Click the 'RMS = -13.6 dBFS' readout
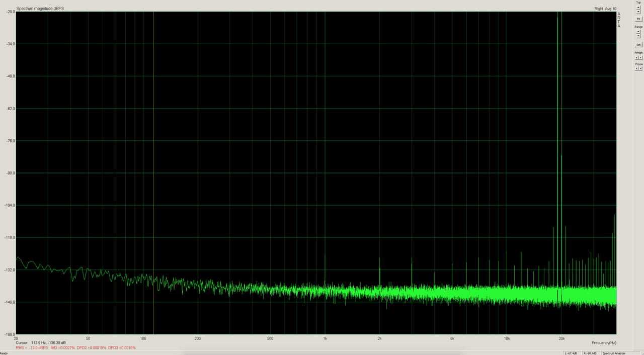The image size is (644, 355). (x=32, y=348)
